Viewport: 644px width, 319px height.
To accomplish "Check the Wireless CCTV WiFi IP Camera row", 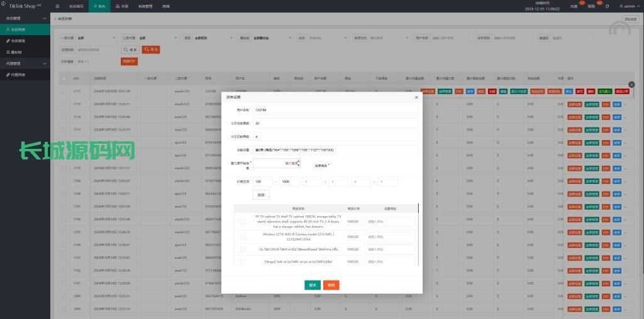I will coord(243,237).
